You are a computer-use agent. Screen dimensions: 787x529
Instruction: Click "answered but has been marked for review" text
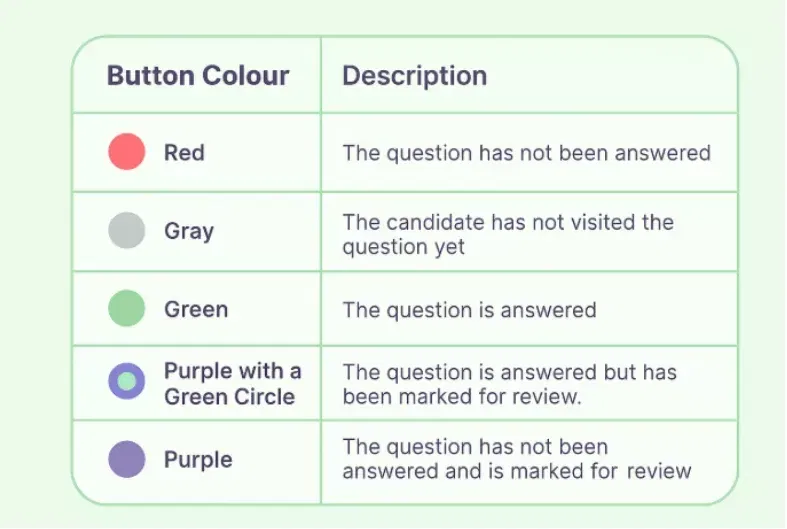click(509, 384)
